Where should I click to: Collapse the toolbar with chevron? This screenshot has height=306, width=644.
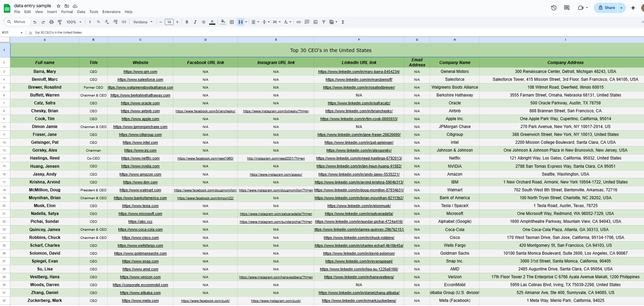[642, 22]
